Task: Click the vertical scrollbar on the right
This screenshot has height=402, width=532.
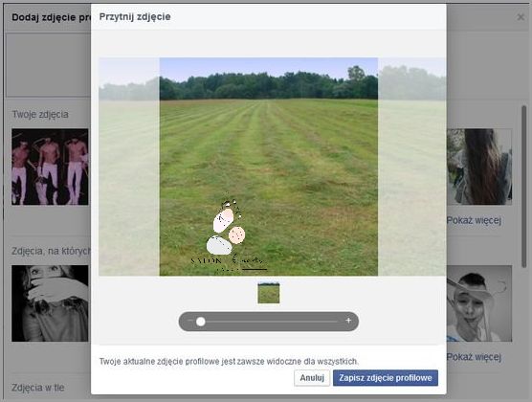Action: click(x=523, y=187)
